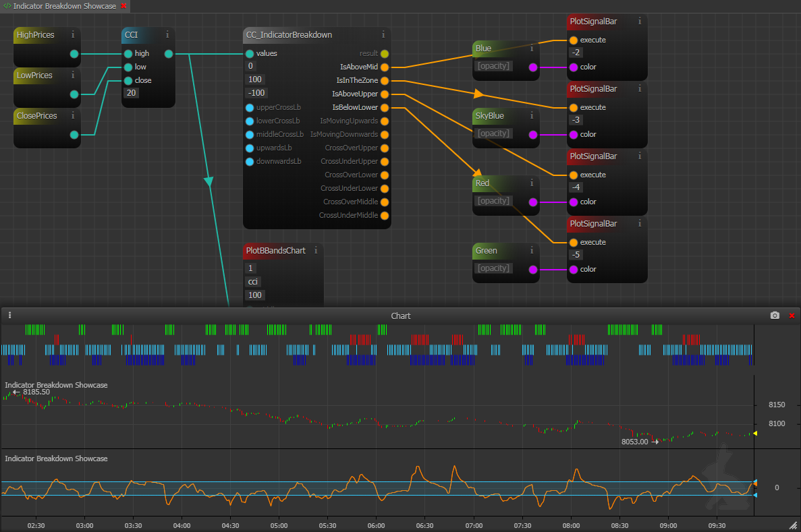801x532 pixels.
Task: Edit the PlotSignalBar field showing -2
Action: (x=576, y=53)
